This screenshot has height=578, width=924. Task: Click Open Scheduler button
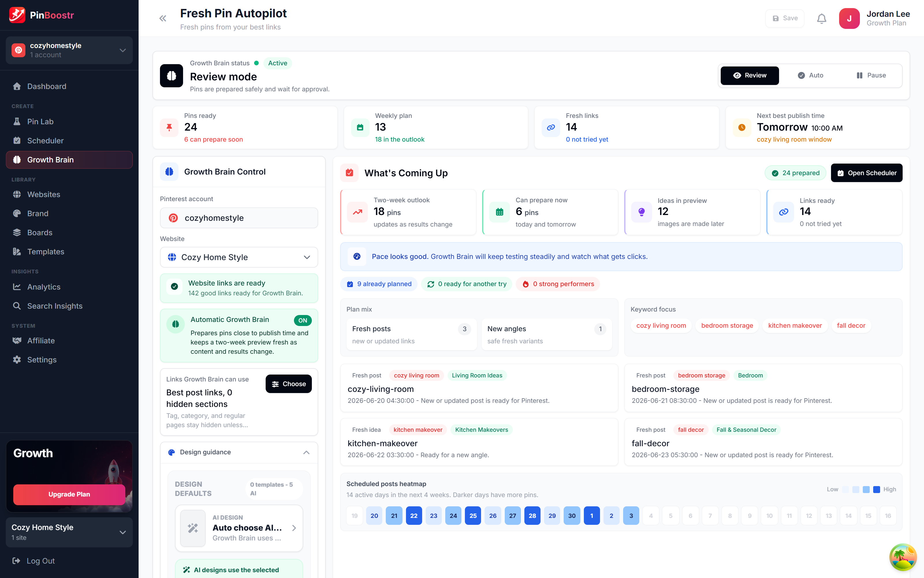pyautogui.click(x=866, y=173)
